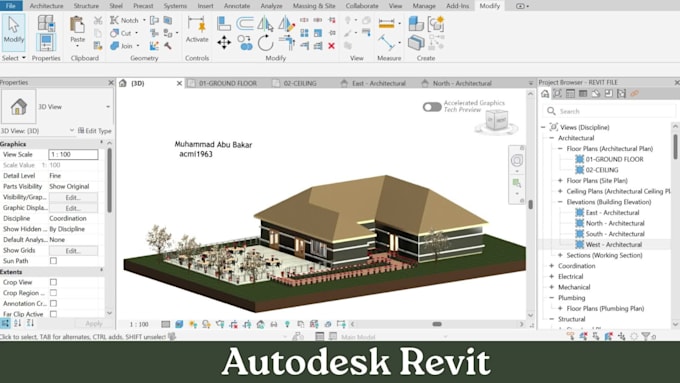The image size is (680, 383).
Task: Expand the Coordination discipline node
Action: coord(551,266)
